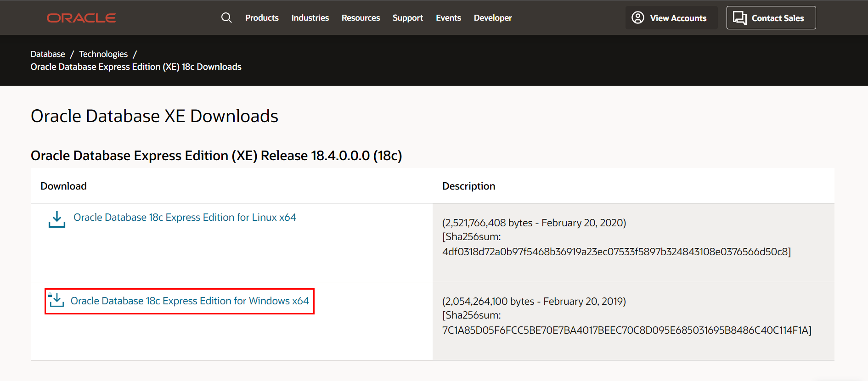
Task: Click the Description column header
Action: tap(468, 186)
